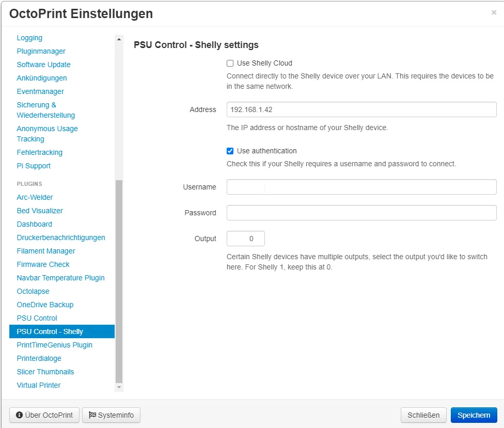Focus the Password text field
The width and height of the screenshot is (504, 428).
click(361, 213)
